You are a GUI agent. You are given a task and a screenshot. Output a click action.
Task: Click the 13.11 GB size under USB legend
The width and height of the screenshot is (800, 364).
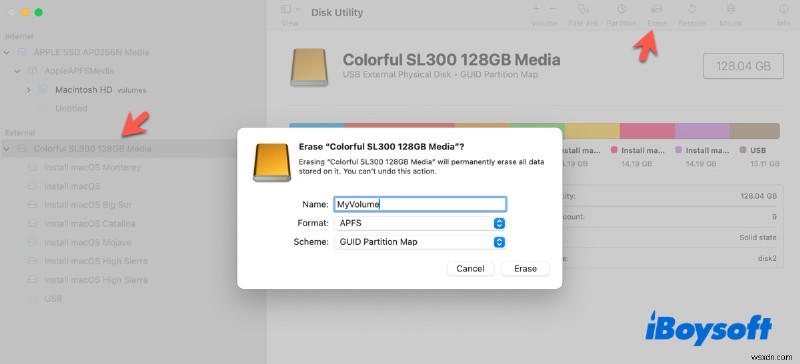(x=764, y=164)
